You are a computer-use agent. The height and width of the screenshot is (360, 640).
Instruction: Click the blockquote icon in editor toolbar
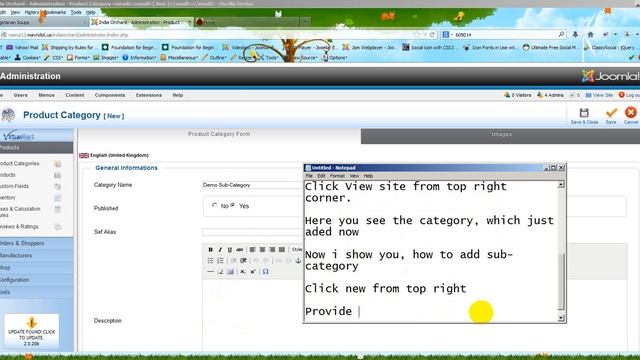pos(244,260)
